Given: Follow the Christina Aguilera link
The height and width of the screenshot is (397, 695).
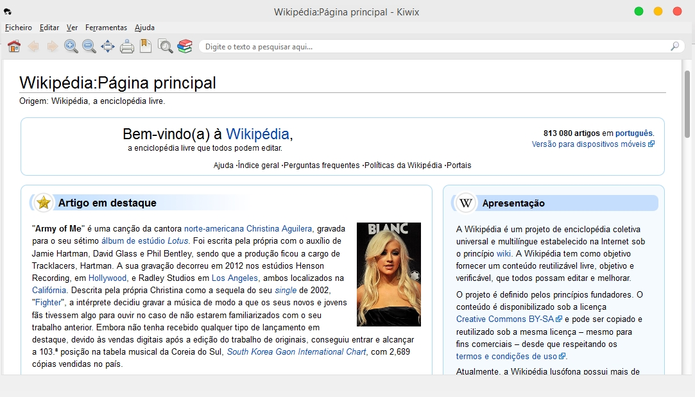Looking at the screenshot, I should coord(279,229).
